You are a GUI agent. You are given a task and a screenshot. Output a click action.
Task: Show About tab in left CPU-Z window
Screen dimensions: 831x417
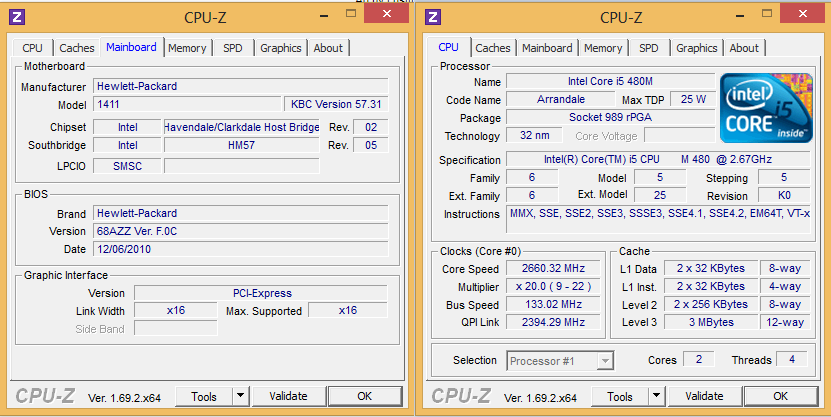328,48
